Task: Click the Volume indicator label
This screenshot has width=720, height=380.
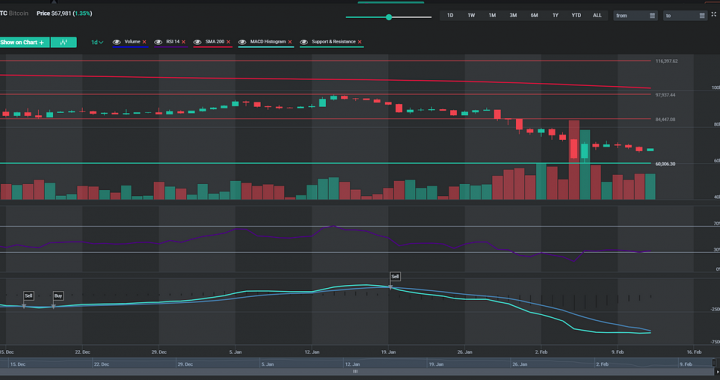Action: [132, 42]
